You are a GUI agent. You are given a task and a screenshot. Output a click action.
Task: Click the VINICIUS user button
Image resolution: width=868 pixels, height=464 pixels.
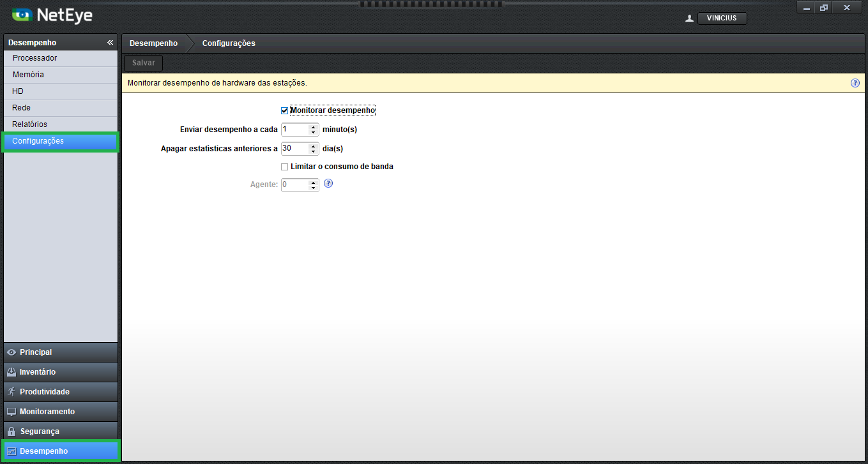[722, 19]
